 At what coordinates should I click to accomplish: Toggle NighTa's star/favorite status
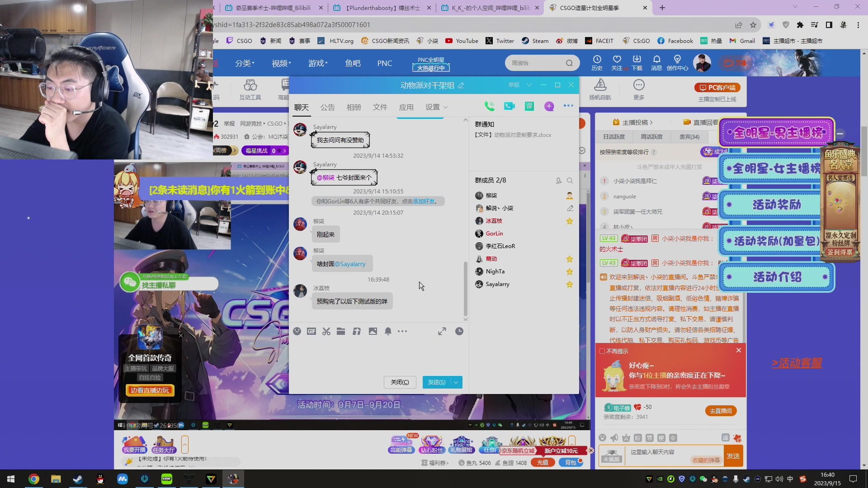pyautogui.click(x=569, y=271)
